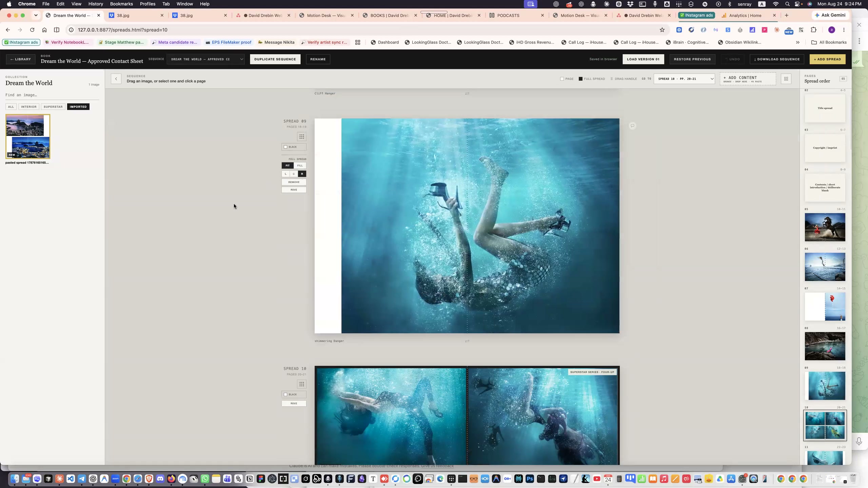This screenshot has width=868, height=488.
Task: Open the spread overview grid view icon
Action: coord(786,79)
